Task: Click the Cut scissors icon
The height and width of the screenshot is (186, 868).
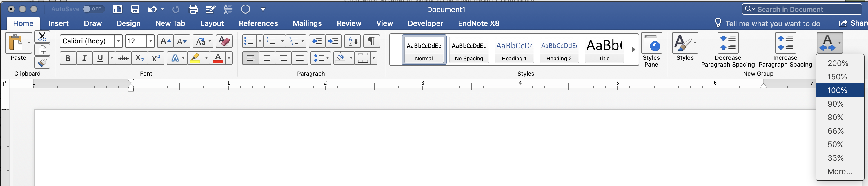Action: tap(42, 36)
